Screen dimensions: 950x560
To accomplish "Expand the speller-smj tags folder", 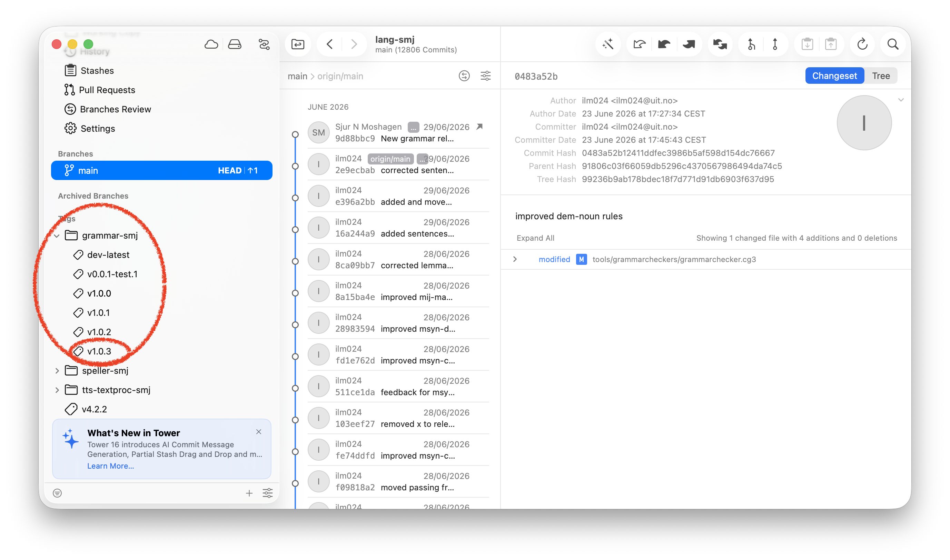I will tap(57, 371).
